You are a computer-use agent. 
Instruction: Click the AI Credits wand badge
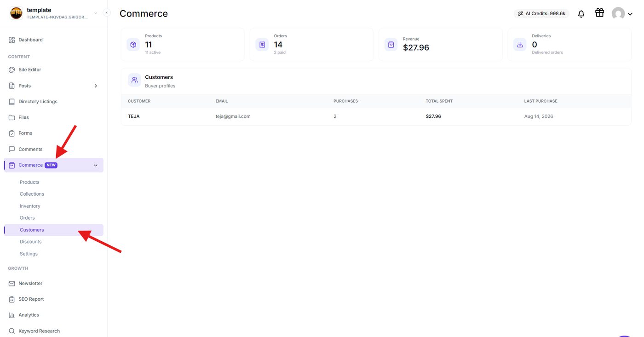point(541,14)
